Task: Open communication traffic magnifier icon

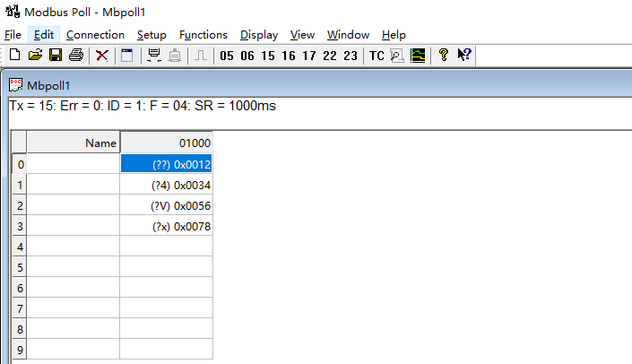Action: point(397,56)
